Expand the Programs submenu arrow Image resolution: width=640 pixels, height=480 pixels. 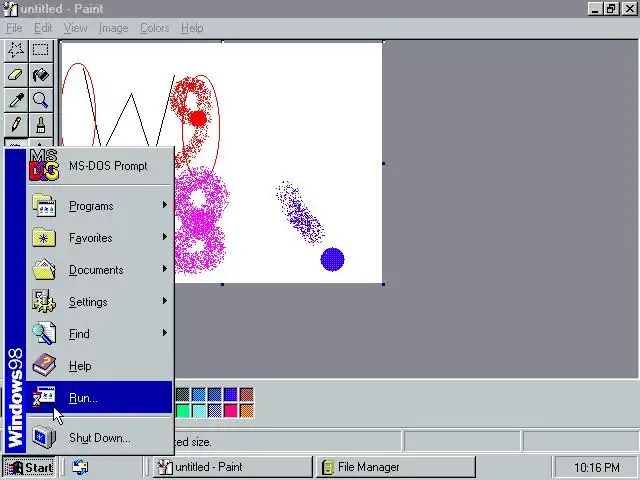(x=164, y=205)
